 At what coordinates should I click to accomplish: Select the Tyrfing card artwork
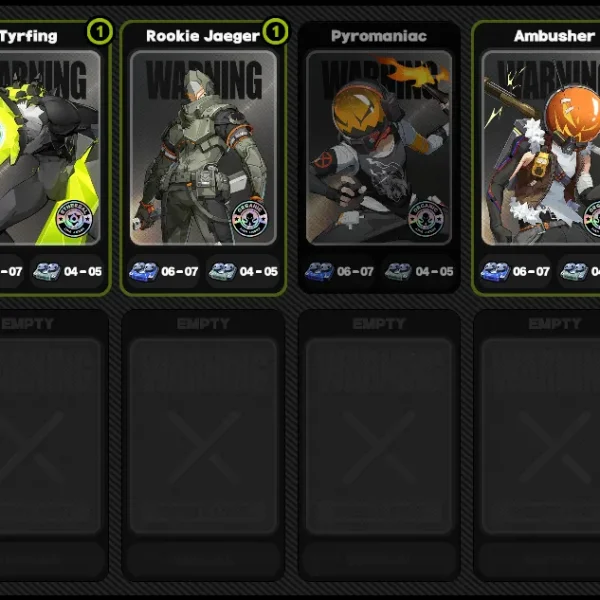tap(50, 148)
